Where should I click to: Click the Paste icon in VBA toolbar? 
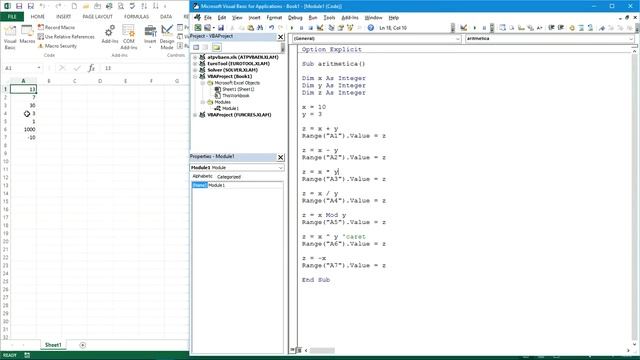pyautogui.click(x=251, y=28)
